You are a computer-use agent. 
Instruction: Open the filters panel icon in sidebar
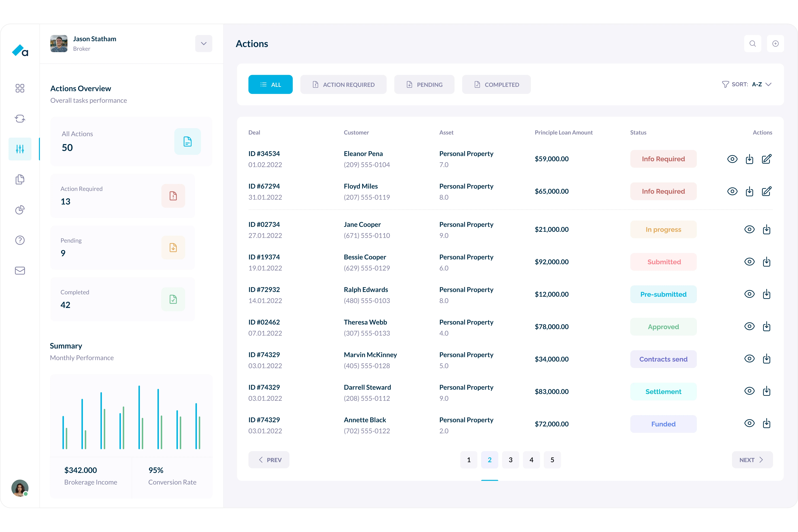tap(20, 149)
